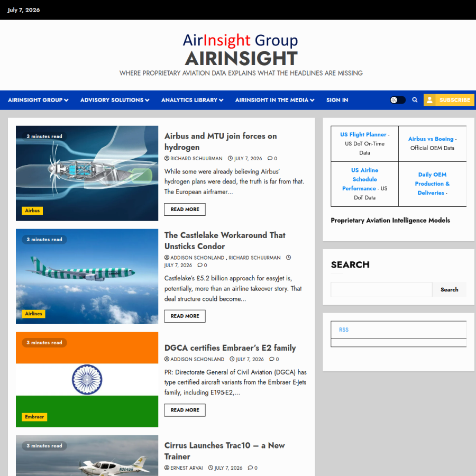This screenshot has height=476, width=476.
Task: Open the Advisory Solutions menu item
Action: (112, 100)
